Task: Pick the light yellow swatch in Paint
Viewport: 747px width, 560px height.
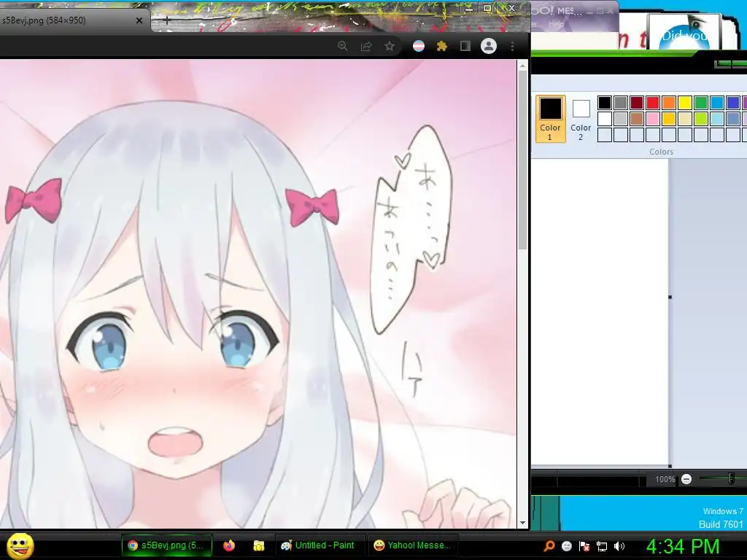Action: pos(685,119)
